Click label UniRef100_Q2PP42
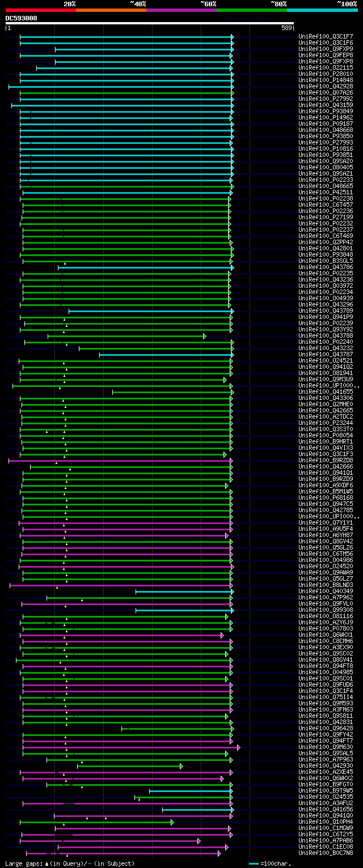The height and width of the screenshot is (868, 363). pos(326,242)
